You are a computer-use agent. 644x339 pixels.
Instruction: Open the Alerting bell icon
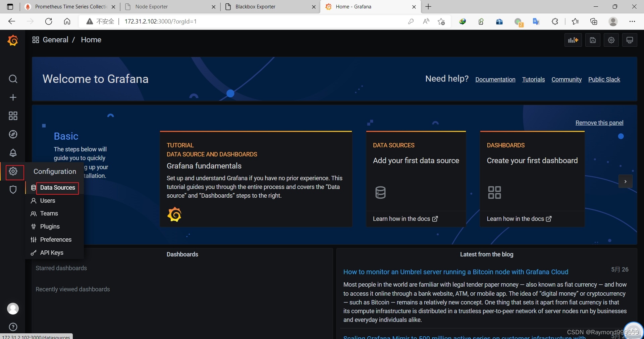pyautogui.click(x=13, y=153)
